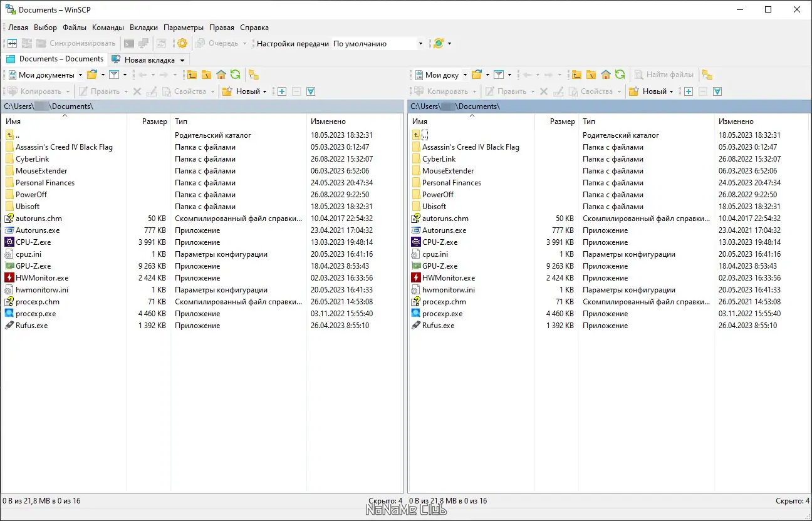This screenshot has height=521, width=812.
Task: Go to parent directory in right panel toolbar
Action: [576, 75]
